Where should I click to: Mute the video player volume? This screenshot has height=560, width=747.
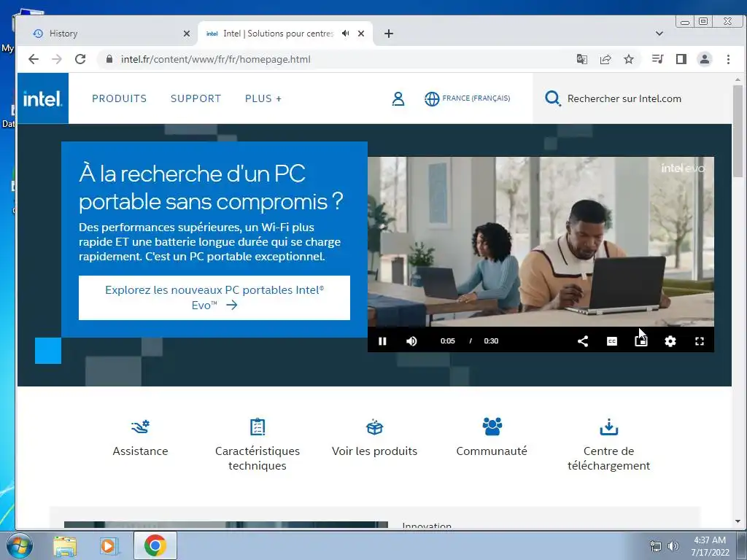click(x=411, y=341)
